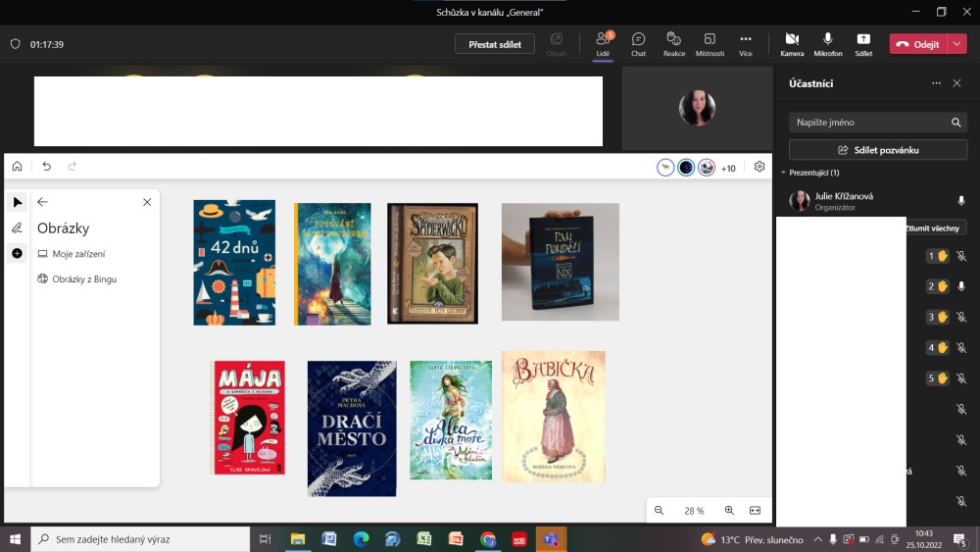Click the taskbar search box
The width and height of the screenshot is (980, 552).
(140, 539)
